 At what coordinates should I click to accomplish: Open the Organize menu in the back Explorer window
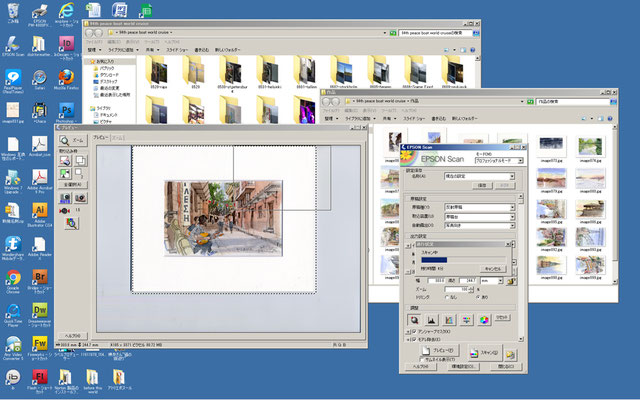tap(94, 50)
